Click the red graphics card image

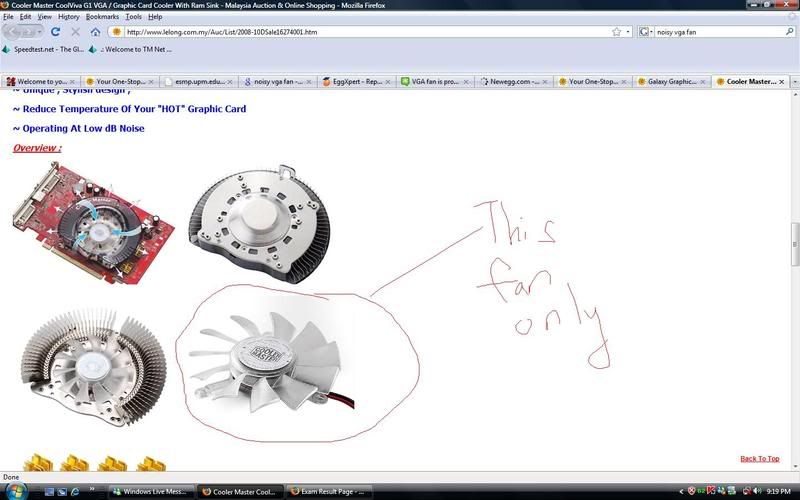pyautogui.click(x=93, y=222)
